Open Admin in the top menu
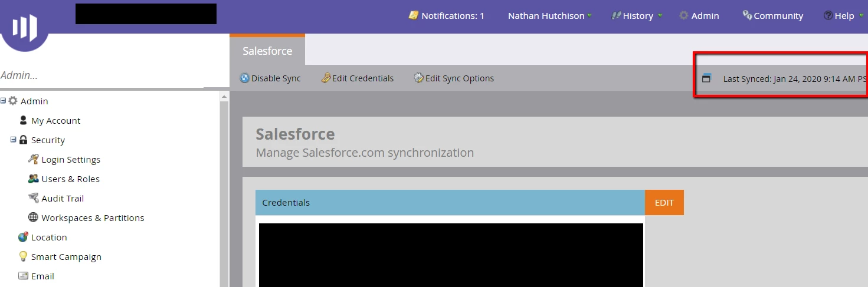 click(x=699, y=16)
